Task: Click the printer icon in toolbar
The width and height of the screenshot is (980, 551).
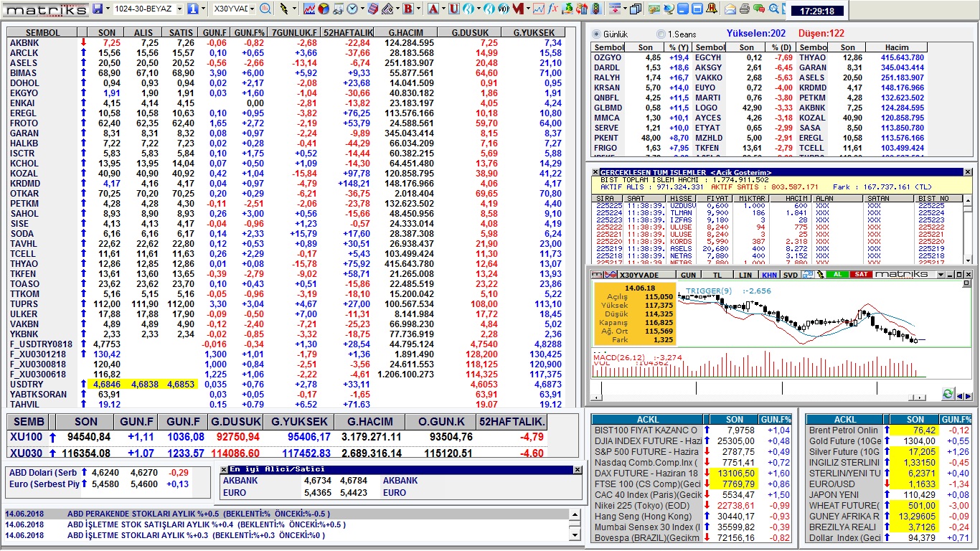Action: [745, 9]
